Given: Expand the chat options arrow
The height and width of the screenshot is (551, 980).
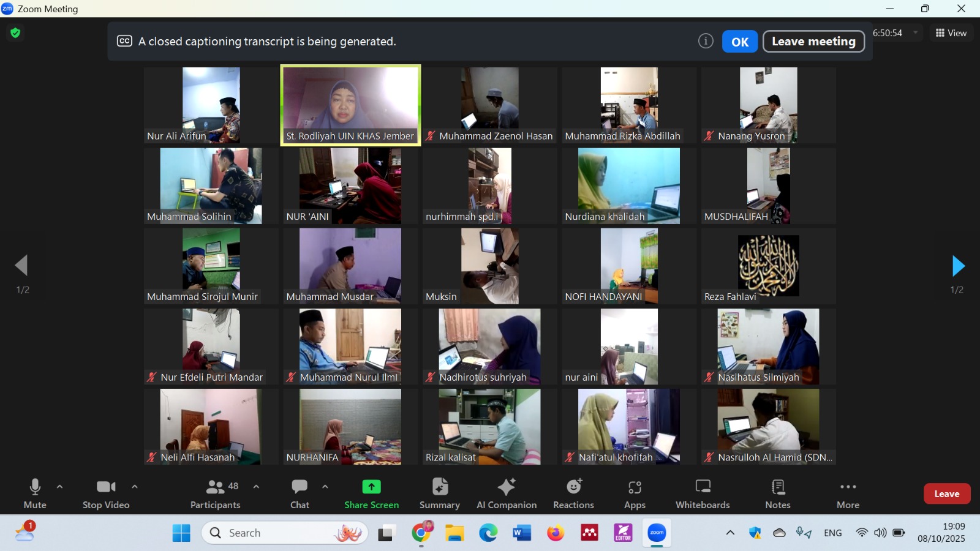Looking at the screenshot, I should (325, 487).
